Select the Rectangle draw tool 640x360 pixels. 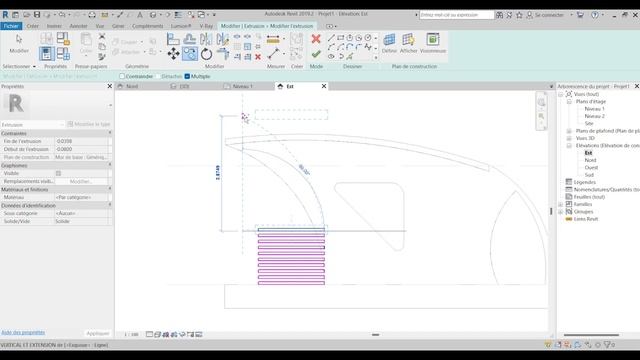(340, 38)
